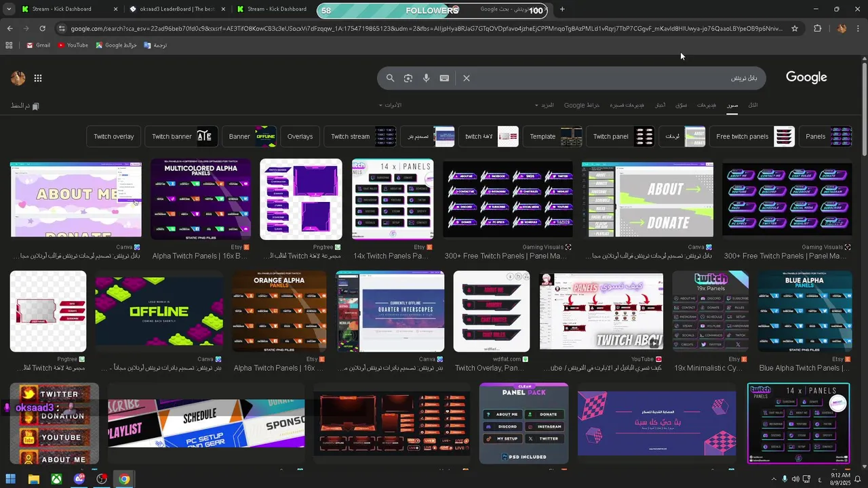
Task: Bookmark this page with the star icon
Action: [795, 28]
